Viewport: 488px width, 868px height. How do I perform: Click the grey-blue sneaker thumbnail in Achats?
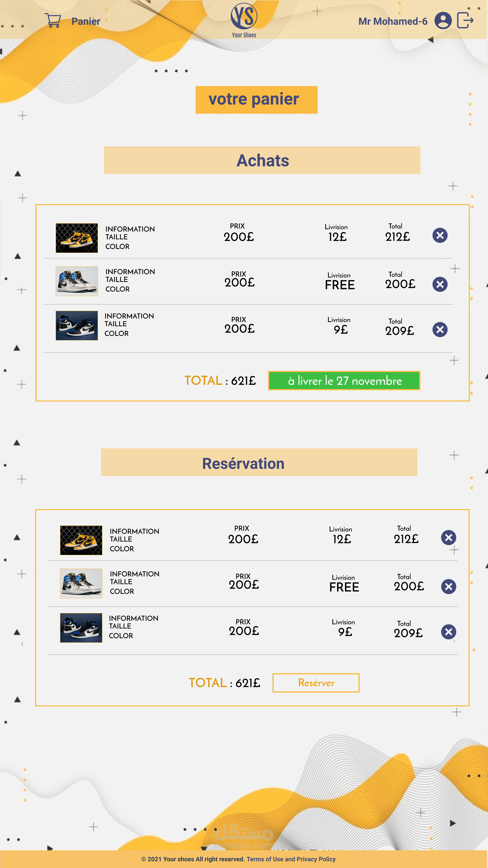(77, 281)
